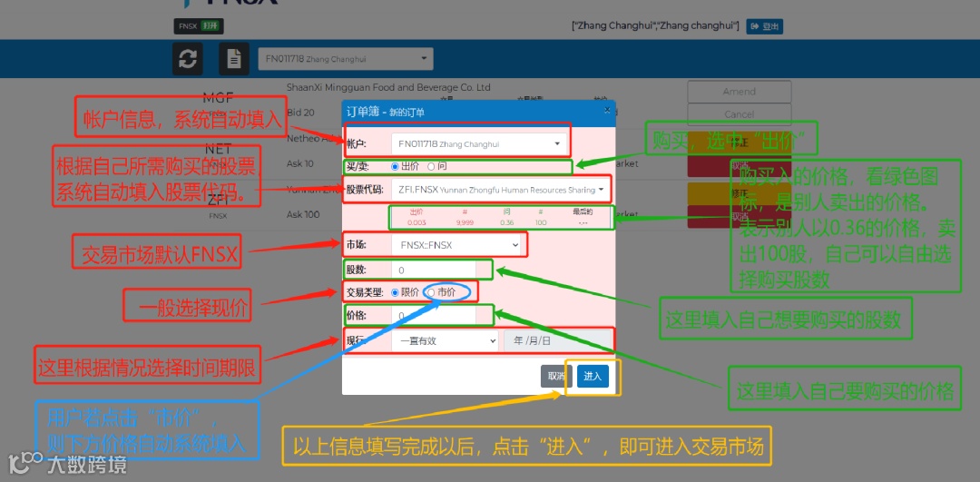Choose the 市价 market price radio
The height and width of the screenshot is (482, 980).
(431, 292)
